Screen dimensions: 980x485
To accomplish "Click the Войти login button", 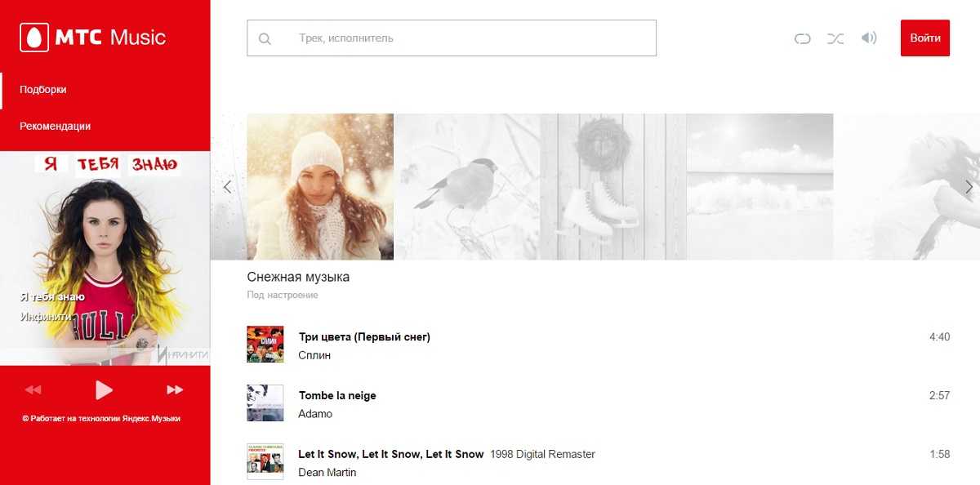I will pyautogui.click(x=924, y=38).
